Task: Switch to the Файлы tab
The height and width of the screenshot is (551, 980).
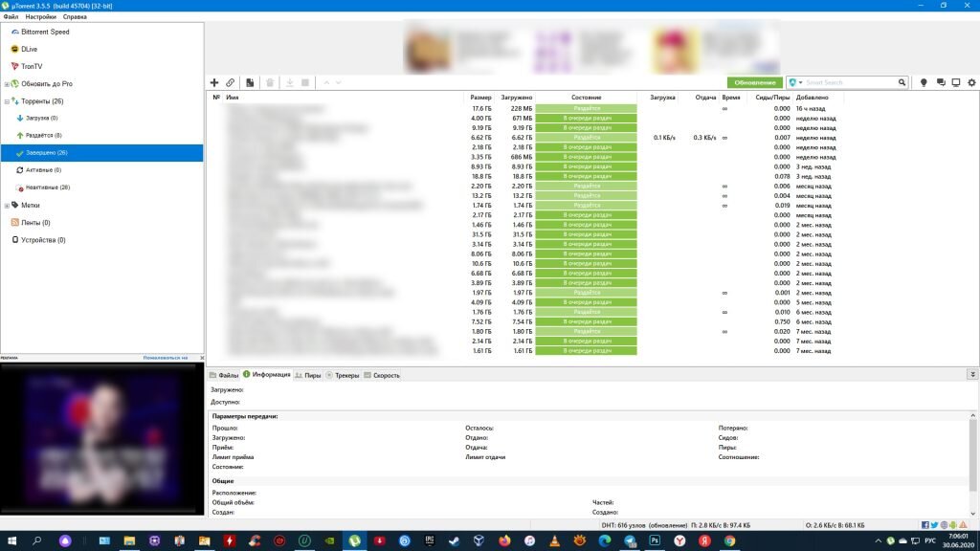Action: [224, 375]
